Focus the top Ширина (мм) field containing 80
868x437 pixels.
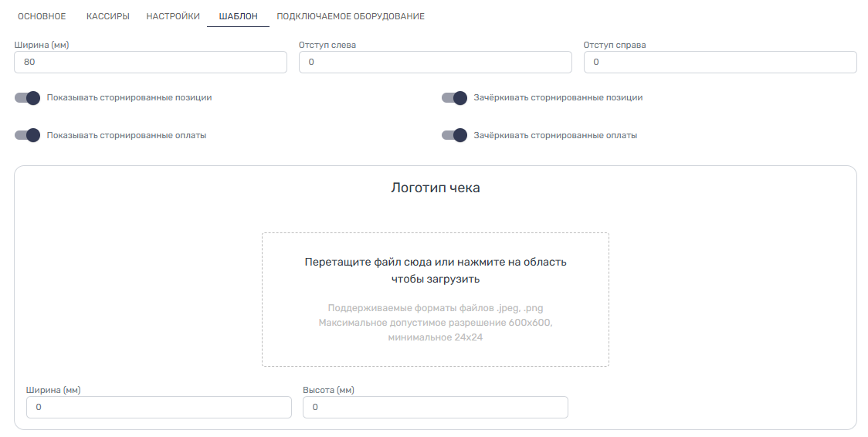[x=151, y=62]
